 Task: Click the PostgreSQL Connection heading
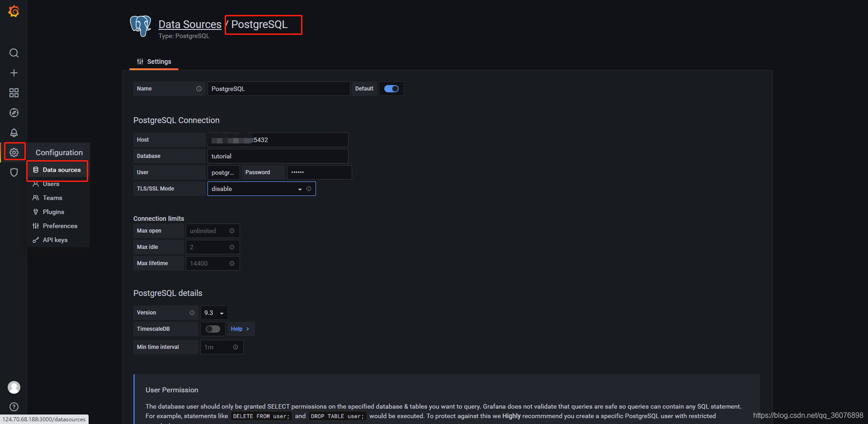[176, 120]
